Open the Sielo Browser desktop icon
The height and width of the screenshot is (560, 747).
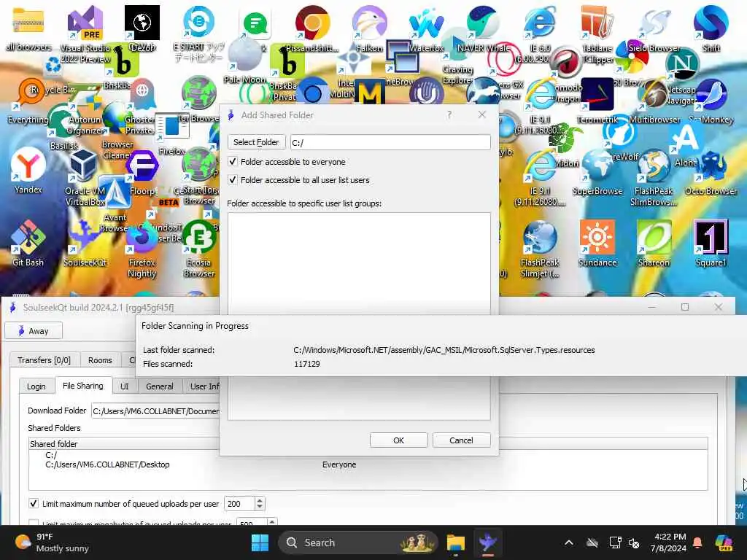pos(654,28)
